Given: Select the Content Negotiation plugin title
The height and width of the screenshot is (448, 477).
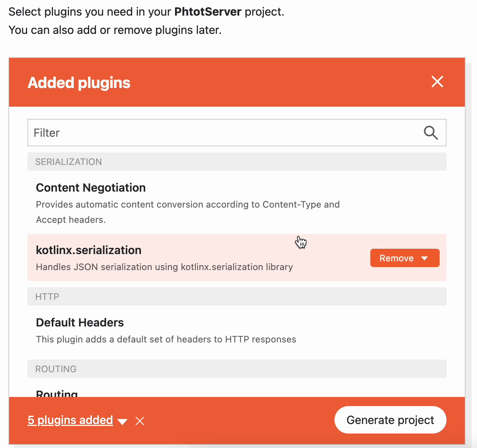Looking at the screenshot, I should pos(91,188).
